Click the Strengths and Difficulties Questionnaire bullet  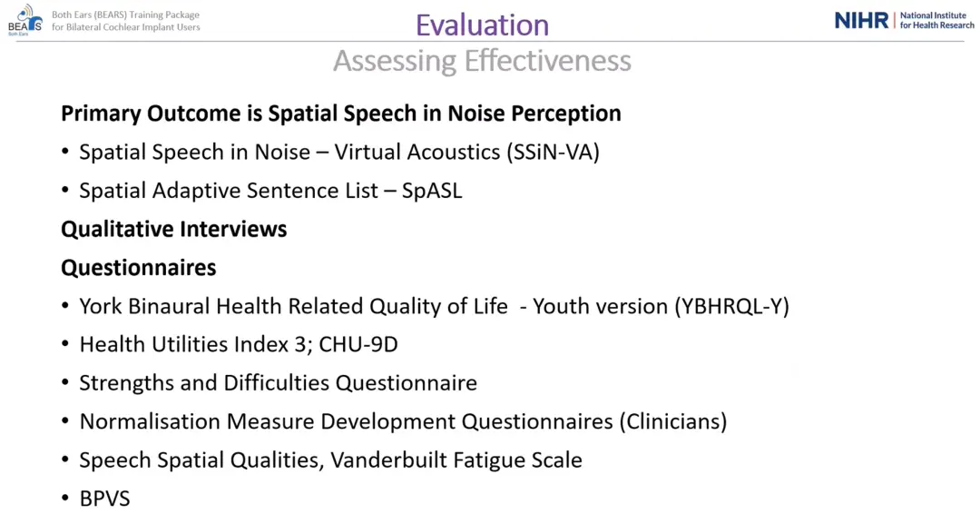278,383
